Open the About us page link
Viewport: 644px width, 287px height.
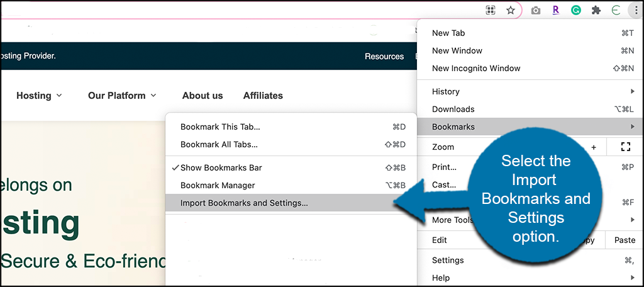coord(203,96)
